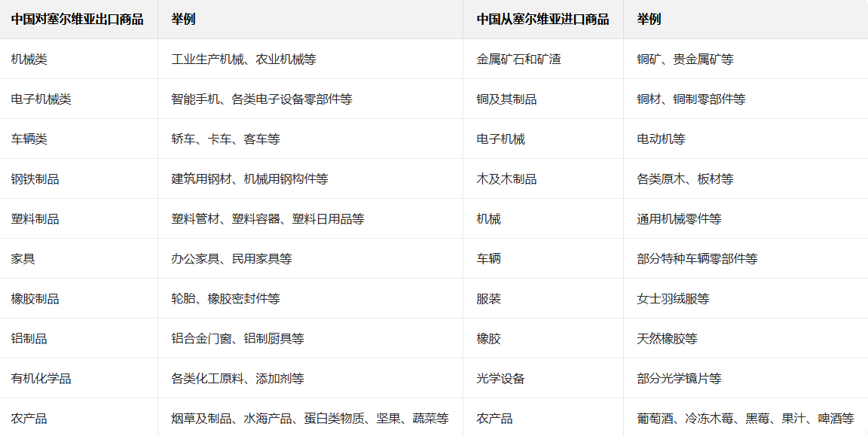The height and width of the screenshot is (436, 868).
Task: Select the 机械类 export category cell
Action: click(29, 59)
